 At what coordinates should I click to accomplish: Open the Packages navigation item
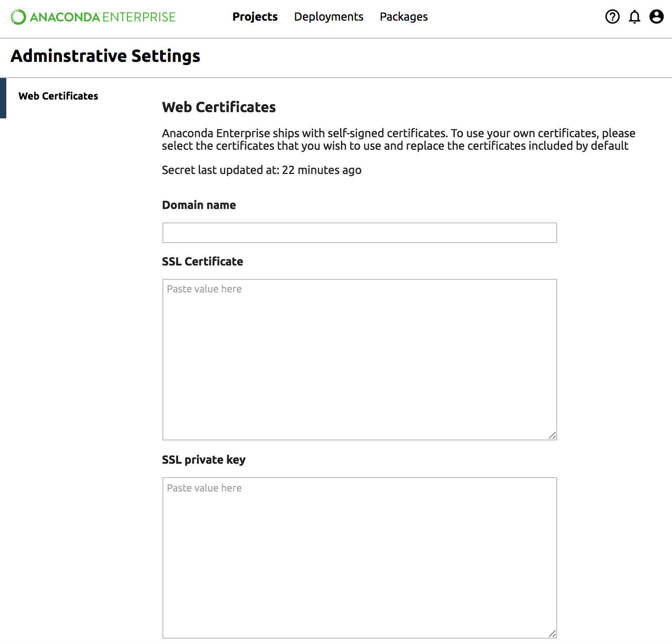pyautogui.click(x=403, y=17)
